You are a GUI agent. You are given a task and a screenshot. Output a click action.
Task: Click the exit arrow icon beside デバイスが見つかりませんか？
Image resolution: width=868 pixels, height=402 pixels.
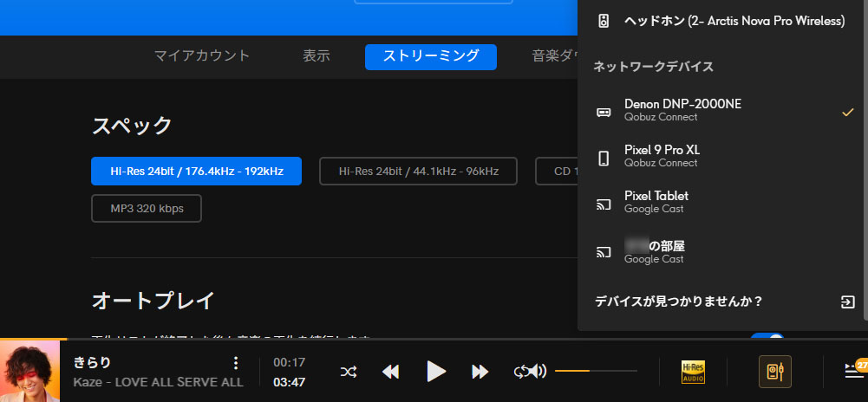tap(847, 301)
